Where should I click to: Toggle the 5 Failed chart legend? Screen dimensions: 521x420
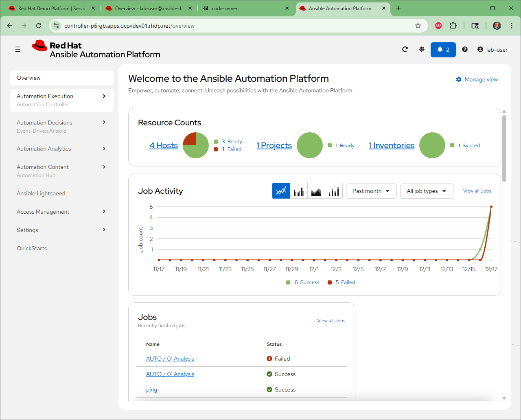(x=341, y=282)
